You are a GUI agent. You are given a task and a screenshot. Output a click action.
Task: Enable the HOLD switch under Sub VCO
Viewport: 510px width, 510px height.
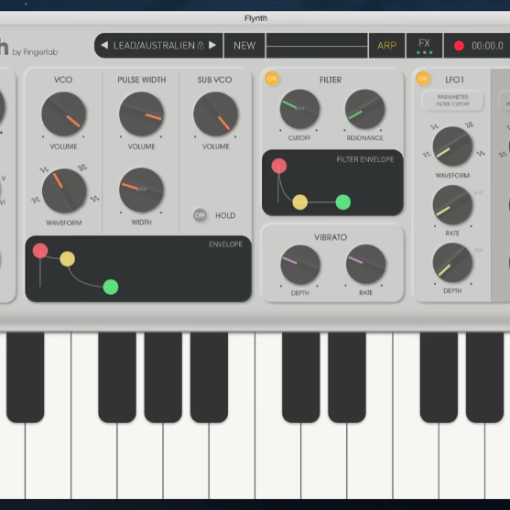[200, 215]
